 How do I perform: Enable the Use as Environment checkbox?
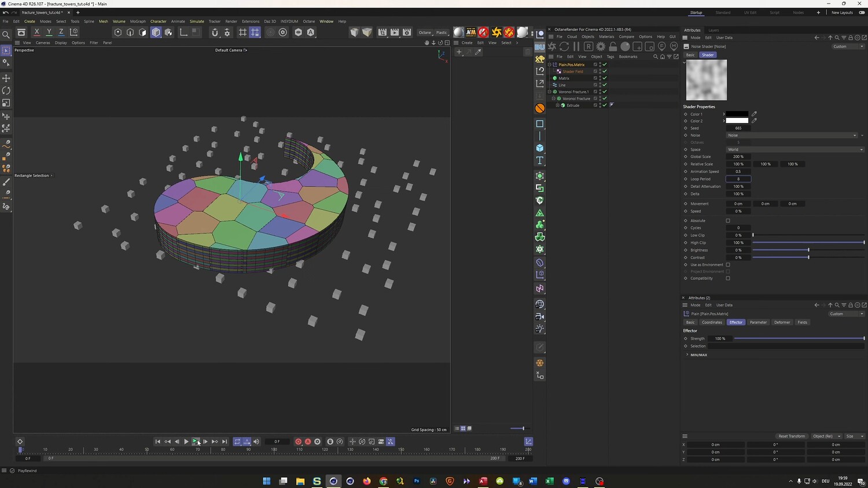pyautogui.click(x=728, y=265)
